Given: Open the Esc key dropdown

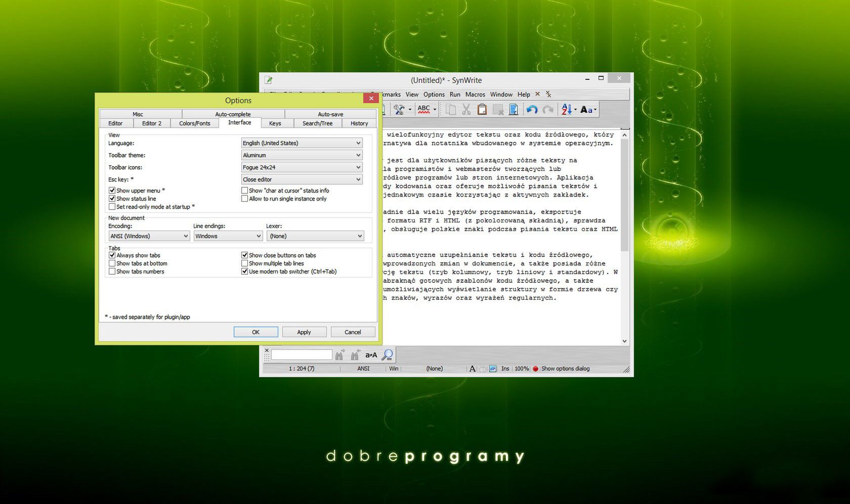Looking at the screenshot, I should coord(302,179).
